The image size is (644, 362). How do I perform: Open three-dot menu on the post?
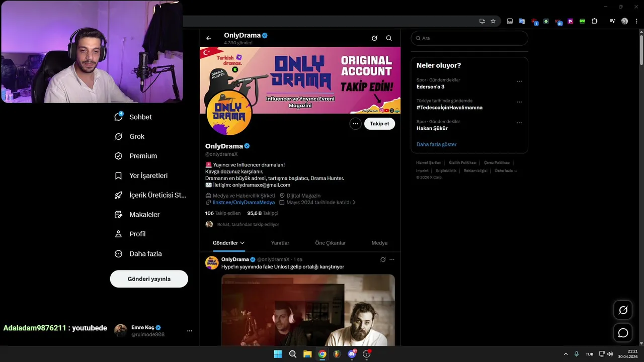click(392, 259)
